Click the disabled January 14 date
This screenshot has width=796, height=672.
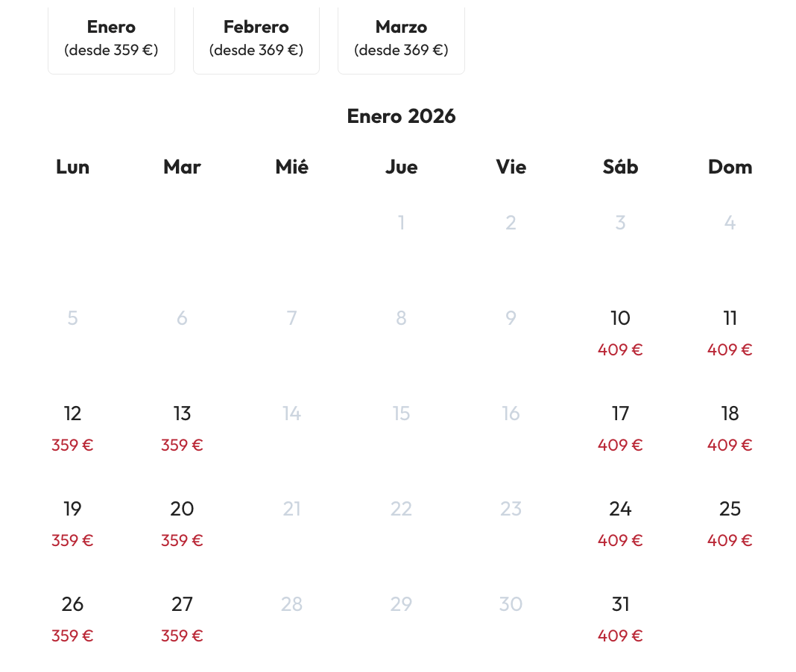[291, 413]
